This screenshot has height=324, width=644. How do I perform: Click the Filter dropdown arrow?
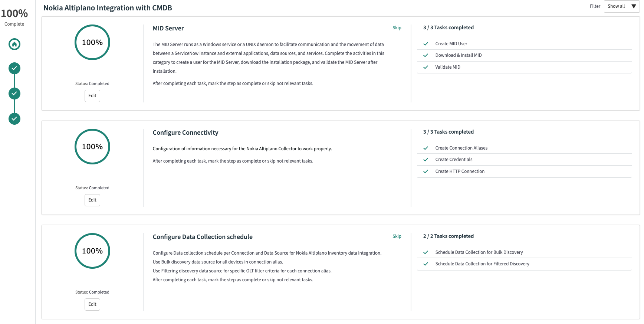pyautogui.click(x=634, y=6)
